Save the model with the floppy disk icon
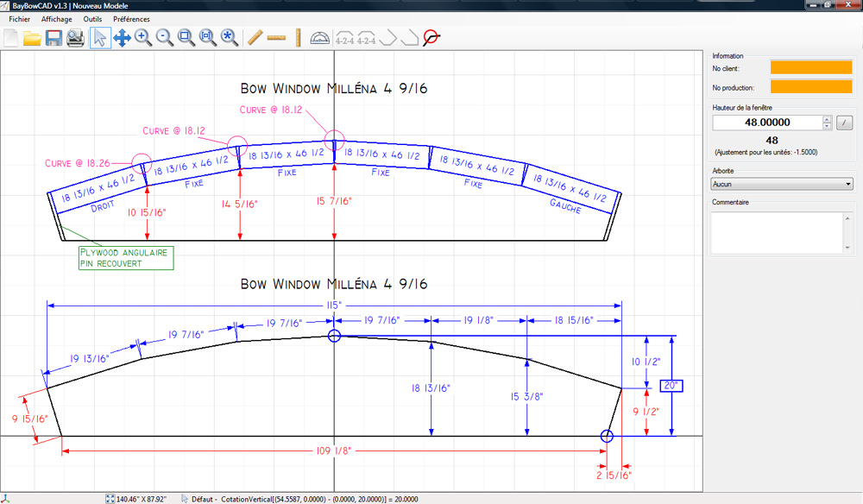Viewport: 863px width, 504px height. (x=54, y=37)
